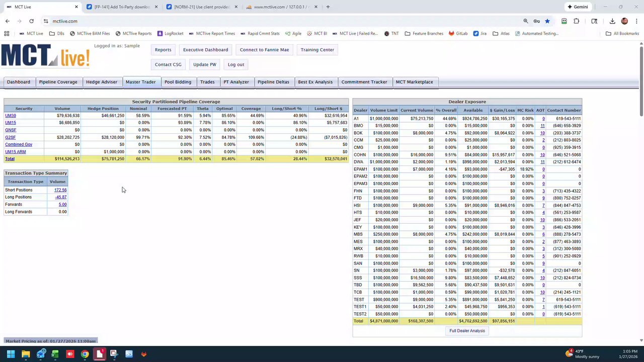
Task: Open Windows Start menu
Action: point(11,354)
